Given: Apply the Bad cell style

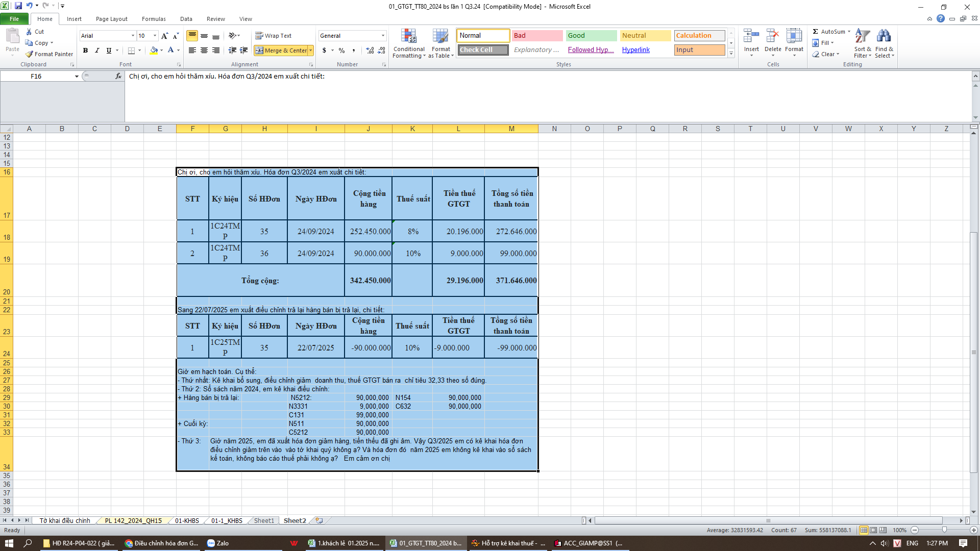Looking at the screenshot, I should coord(537,36).
